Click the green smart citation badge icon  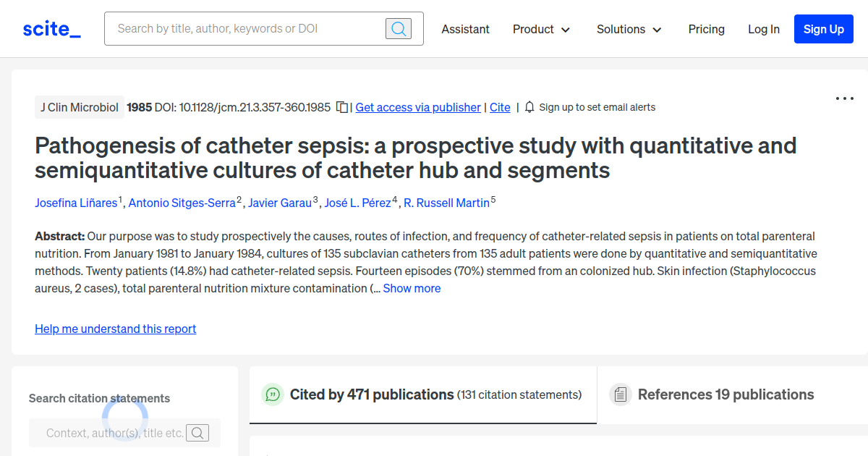point(271,394)
